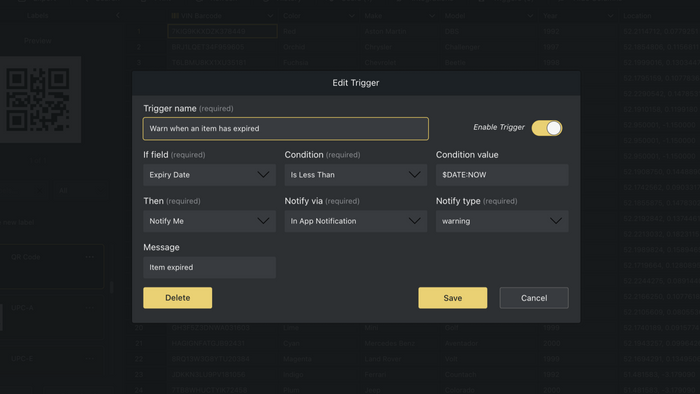Open the UPC-A label options ellipsis
Image resolution: width=700 pixels, height=394 pixels.
[90, 308]
